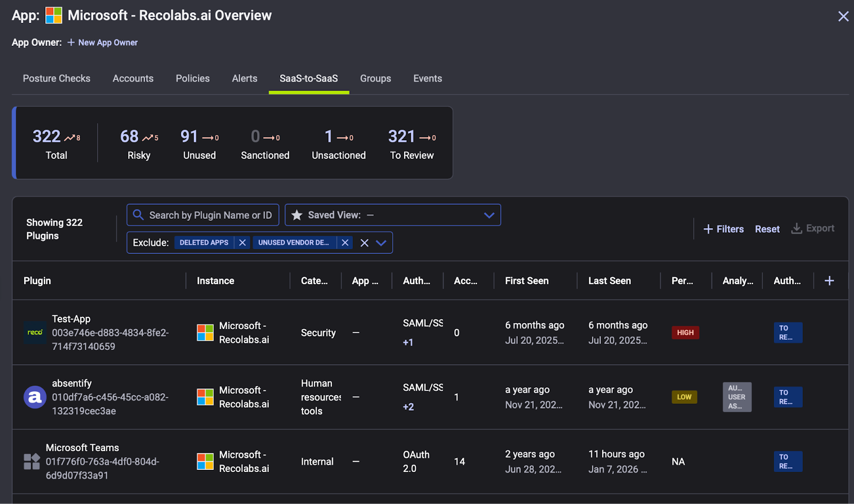Switch to the Groups tab
854x504 pixels.
[x=375, y=78]
